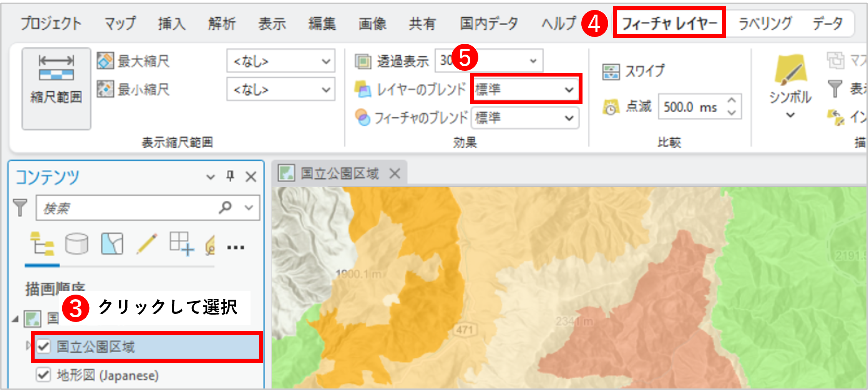Close the 国立公園区域 map view tab

[x=395, y=174]
